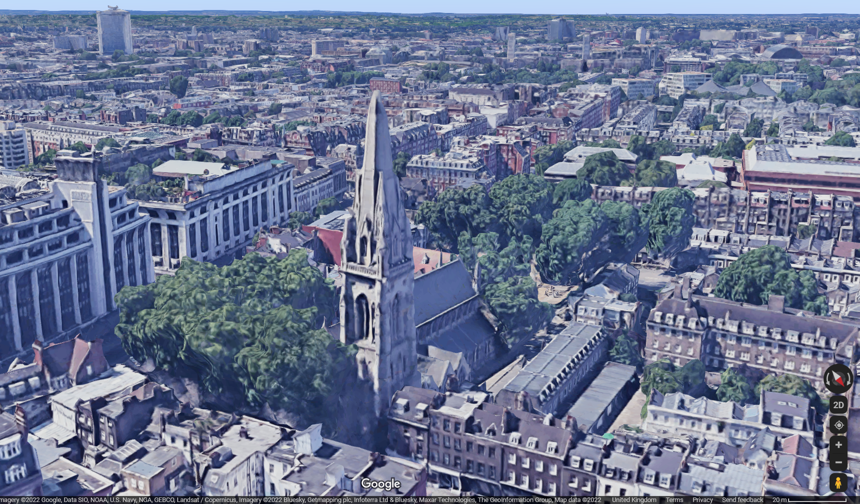Image resolution: width=860 pixels, height=504 pixels.
Task: Click the compass needle to reset north
Action: click(x=839, y=379)
